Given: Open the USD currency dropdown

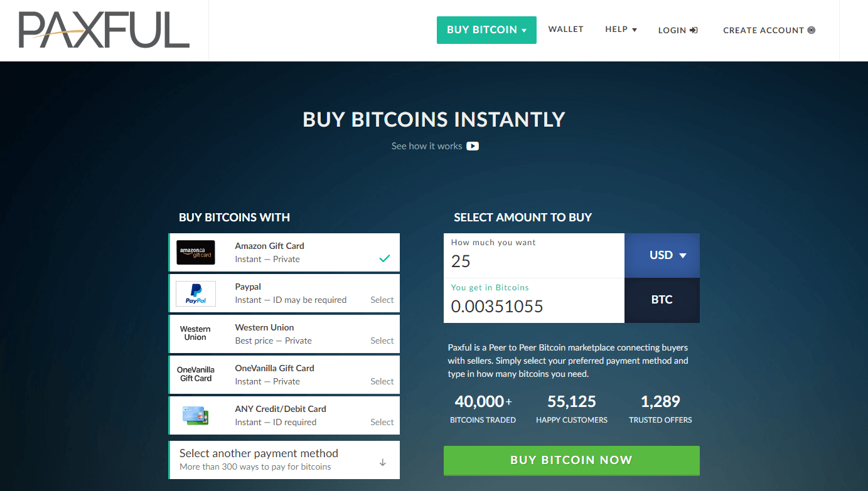Looking at the screenshot, I should [x=662, y=256].
